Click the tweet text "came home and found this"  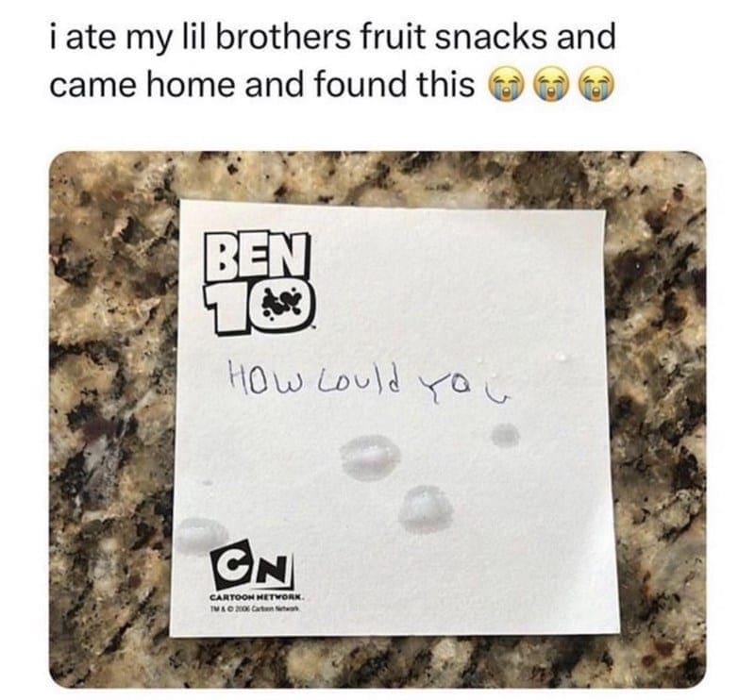262,85
